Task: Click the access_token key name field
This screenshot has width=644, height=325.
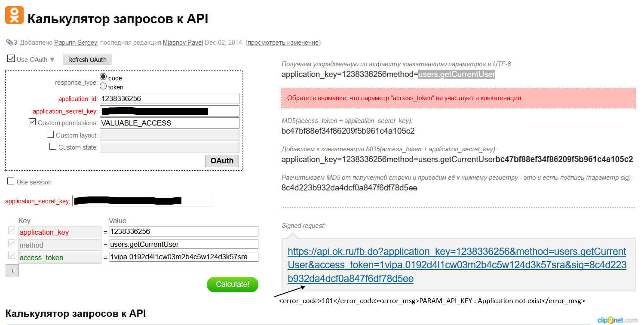Action: point(60,258)
